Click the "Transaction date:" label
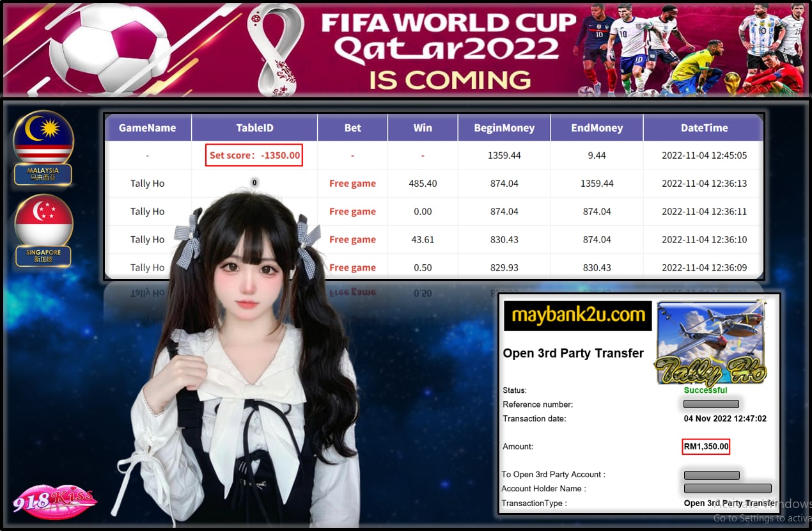 tap(535, 419)
